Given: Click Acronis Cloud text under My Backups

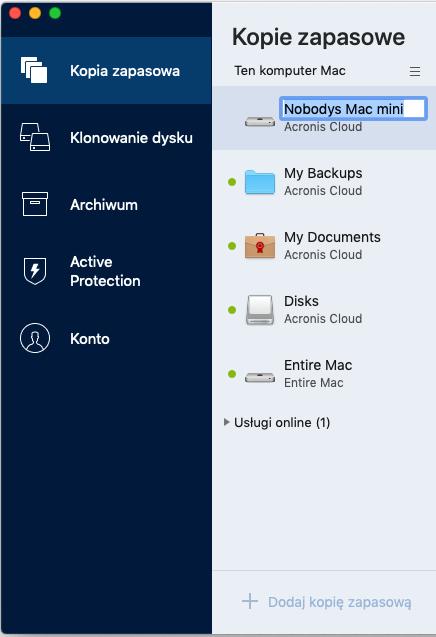Looking at the screenshot, I should [323, 191].
